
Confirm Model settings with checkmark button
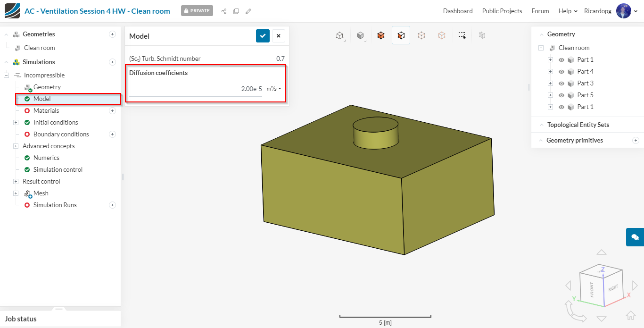point(263,36)
